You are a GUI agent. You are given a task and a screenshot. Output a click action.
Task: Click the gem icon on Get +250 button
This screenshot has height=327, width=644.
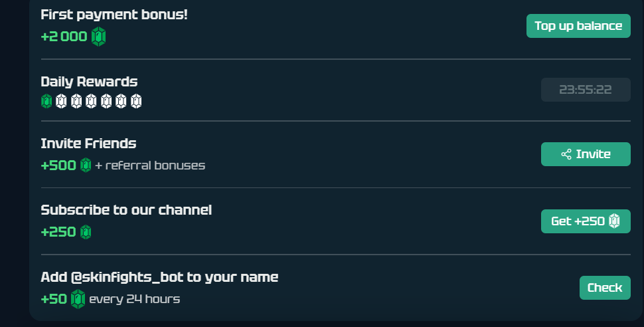(614, 221)
